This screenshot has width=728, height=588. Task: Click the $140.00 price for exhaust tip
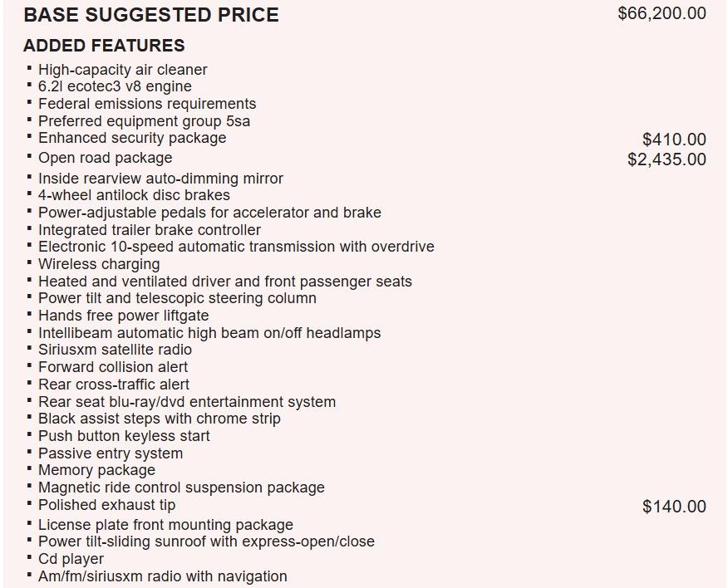click(674, 507)
